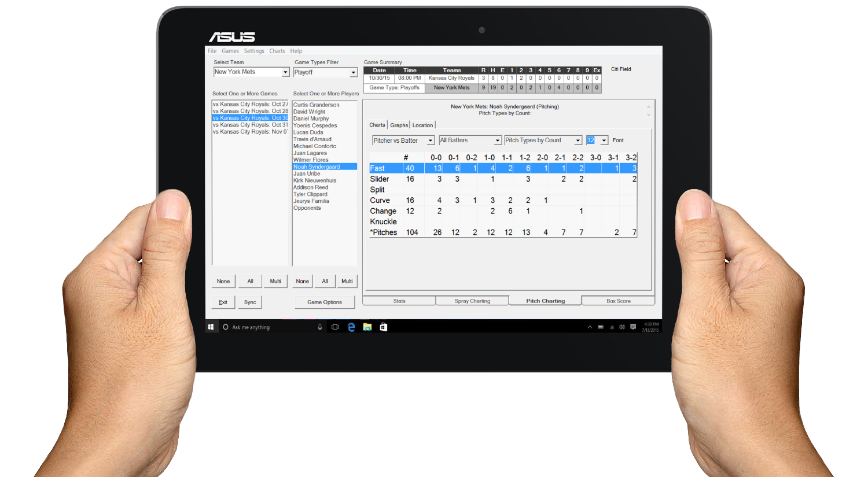This screenshot has height=477, width=868.
Task: Open the Charts menu in menu bar
Action: click(277, 51)
